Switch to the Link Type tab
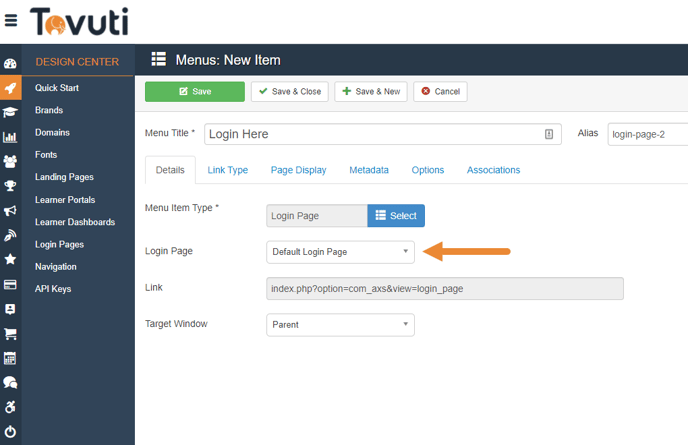 tap(228, 170)
